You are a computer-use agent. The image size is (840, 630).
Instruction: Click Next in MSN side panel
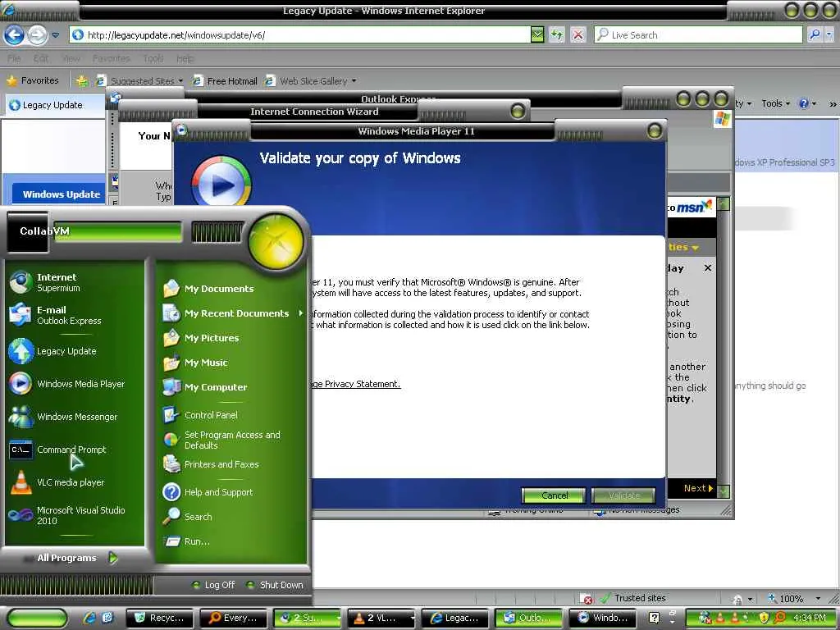coord(698,488)
